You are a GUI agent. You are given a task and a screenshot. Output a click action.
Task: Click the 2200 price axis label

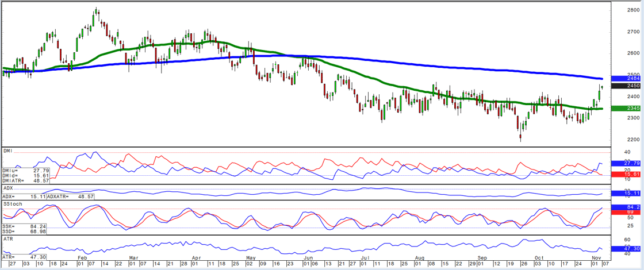coord(633,140)
